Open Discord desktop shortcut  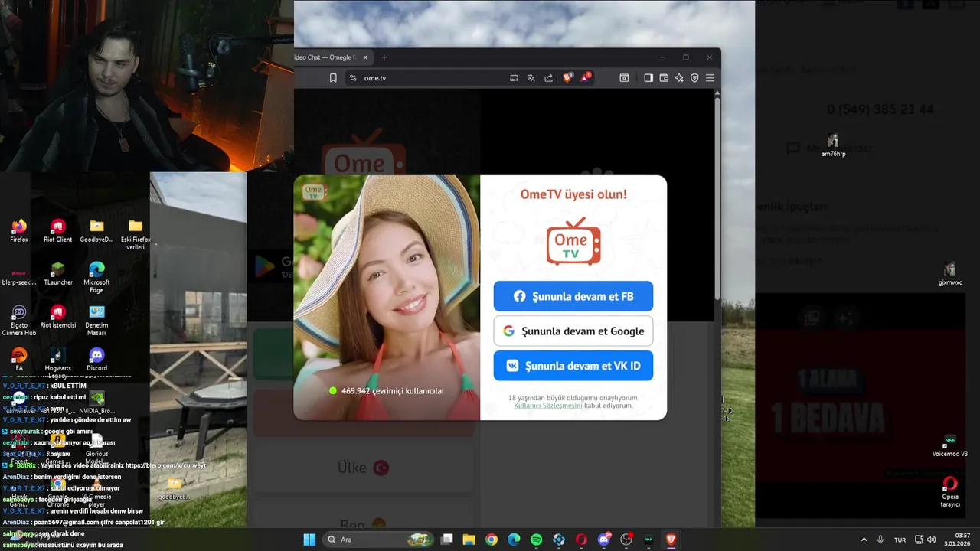tap(96, 360)
